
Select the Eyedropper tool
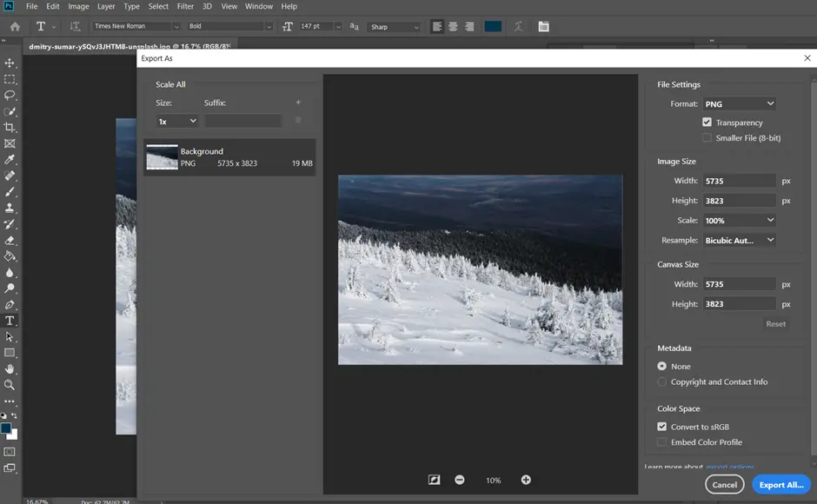coord(11,160)
